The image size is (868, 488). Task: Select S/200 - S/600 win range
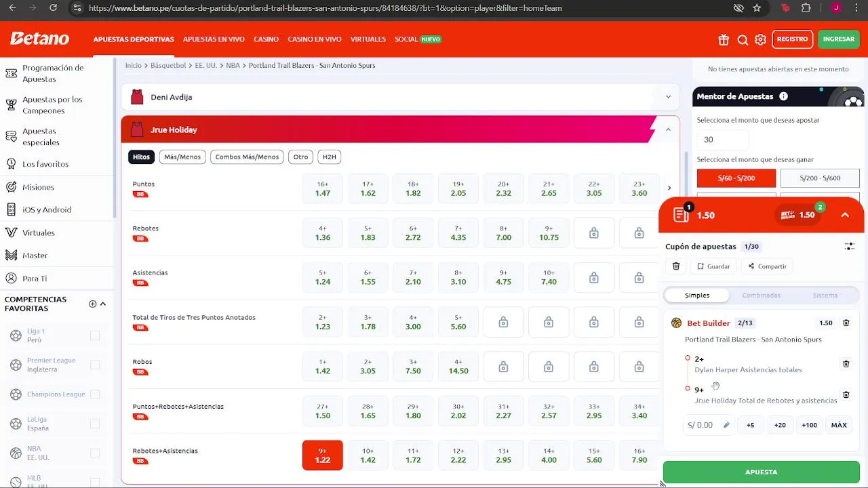820,178
